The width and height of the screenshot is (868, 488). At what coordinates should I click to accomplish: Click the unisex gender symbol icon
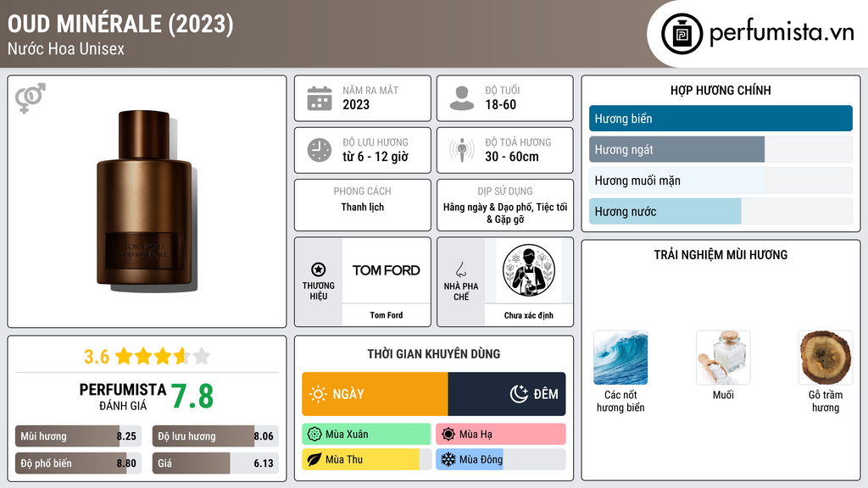click(31, 98)
